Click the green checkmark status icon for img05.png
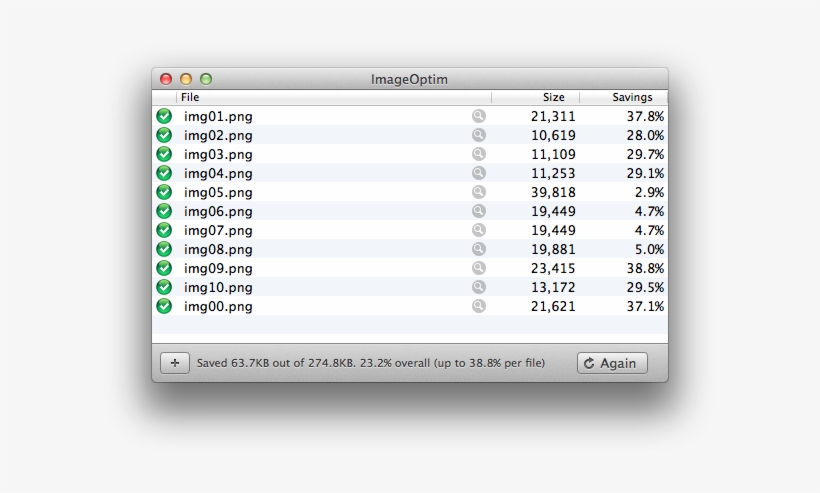This screenshot has width=820, height=493. point(164,192)
